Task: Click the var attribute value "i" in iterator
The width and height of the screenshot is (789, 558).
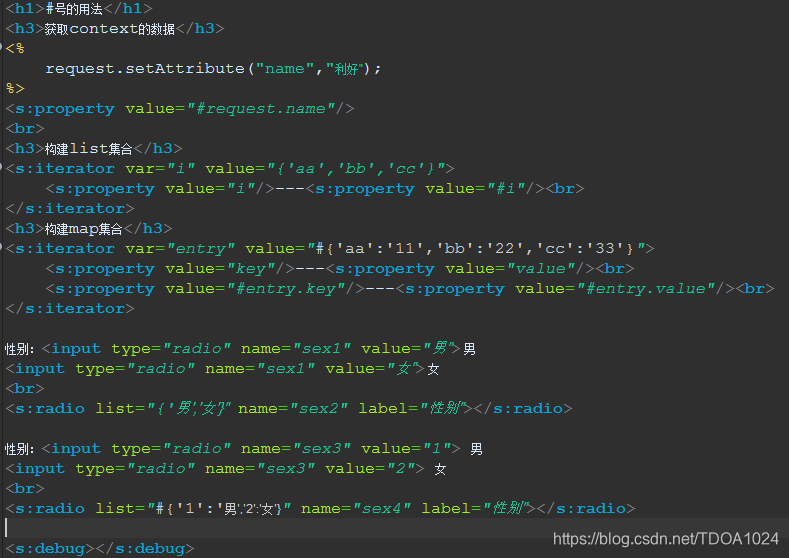Action: (x=181, y=169)
